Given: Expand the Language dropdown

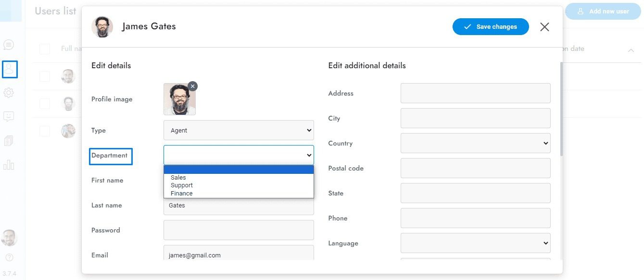Looking at the screenshot, I should pyautogui.click(x=475, y=243).
